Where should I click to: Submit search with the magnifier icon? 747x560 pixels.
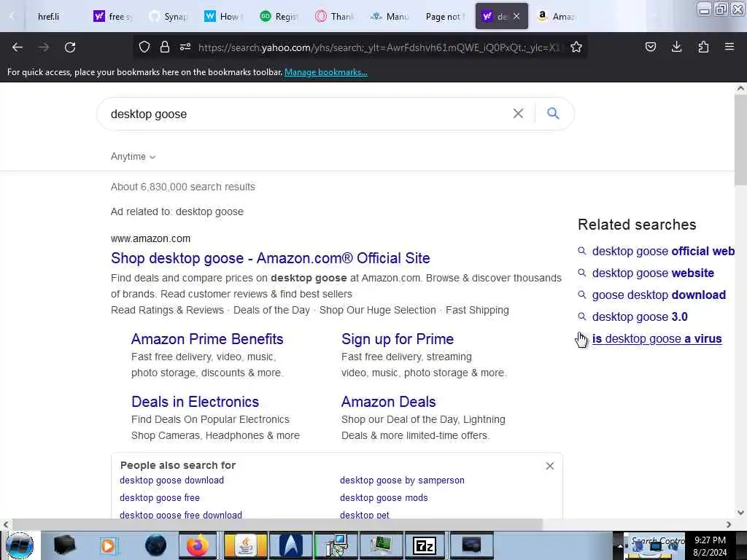(x=553, y=113)
